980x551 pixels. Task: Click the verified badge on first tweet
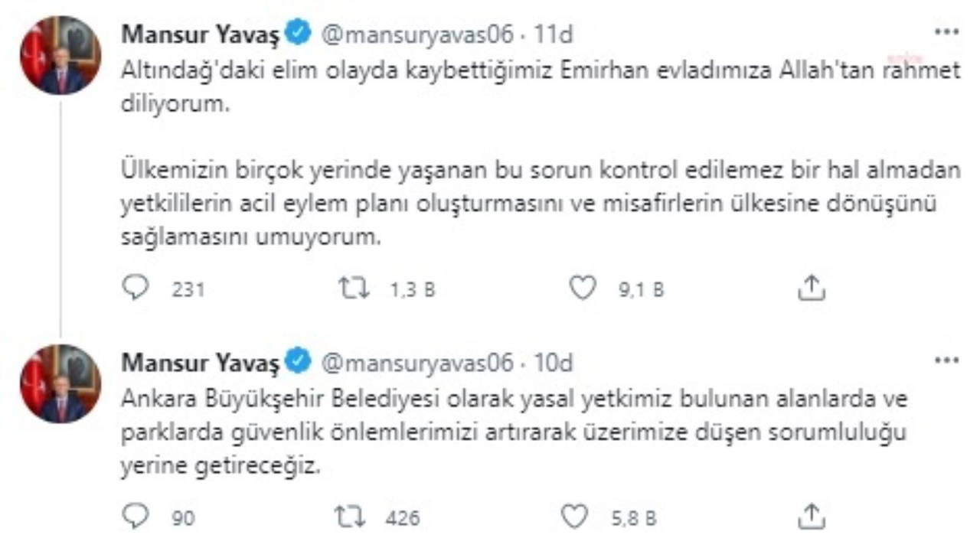298,34
